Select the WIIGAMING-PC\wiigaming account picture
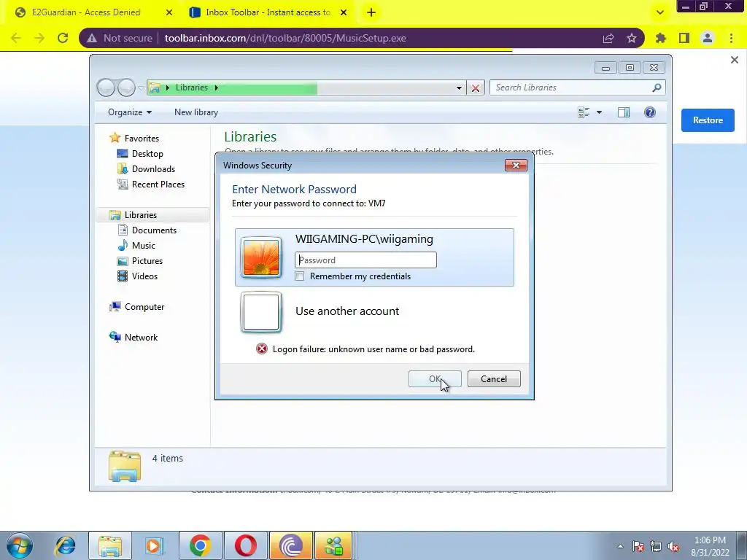The height and width of the screenshot is (560, 747). pyautogui.click(x=261, y=257)
